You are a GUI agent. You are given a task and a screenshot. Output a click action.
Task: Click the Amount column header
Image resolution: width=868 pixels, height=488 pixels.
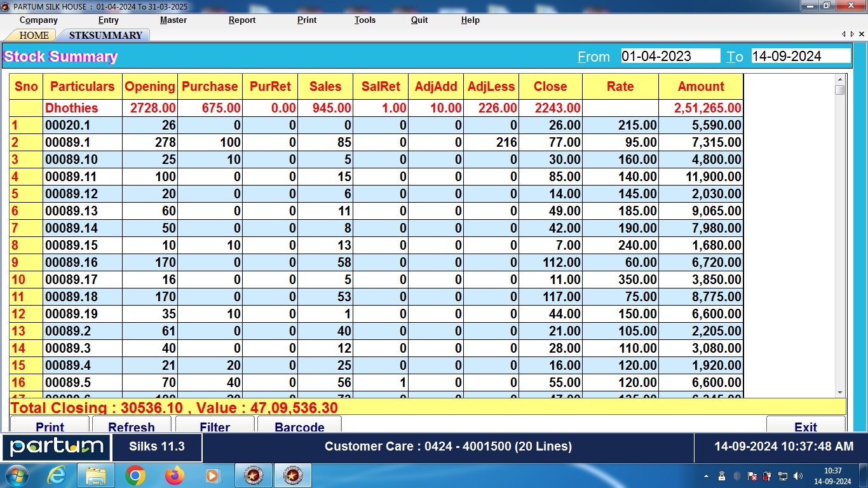coord(701,86)
